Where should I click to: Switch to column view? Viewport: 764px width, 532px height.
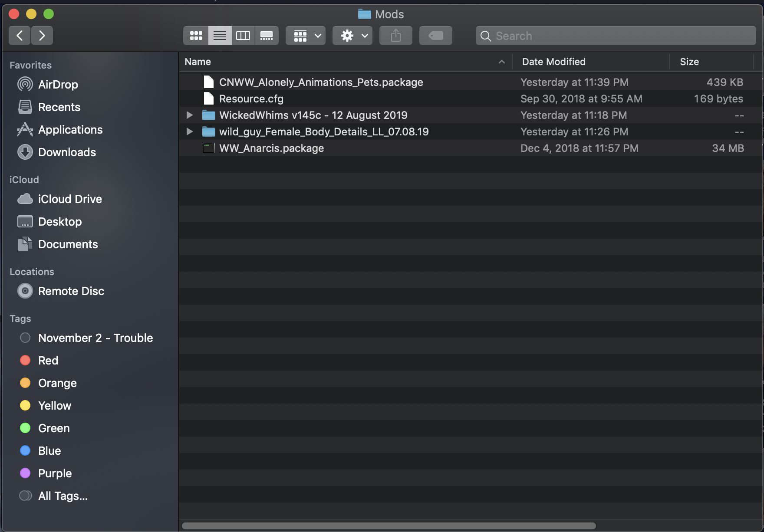pyautogui.click(x=243, y=36)
